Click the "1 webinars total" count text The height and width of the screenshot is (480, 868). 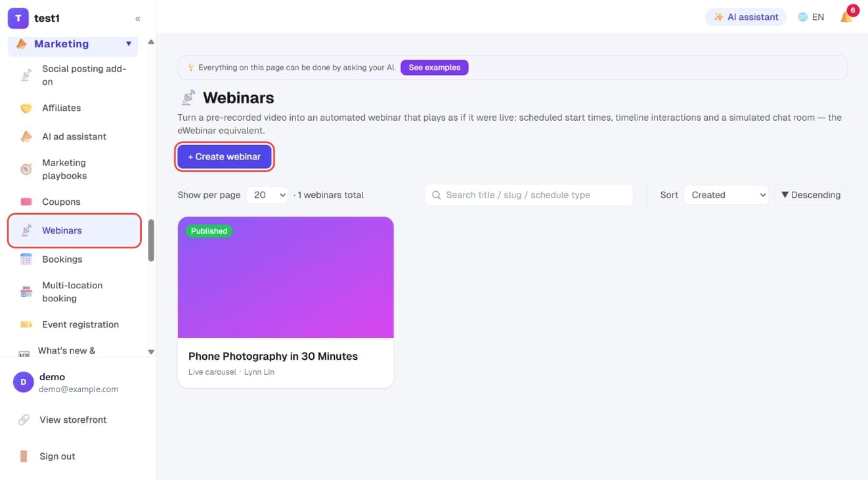(330, 195)
